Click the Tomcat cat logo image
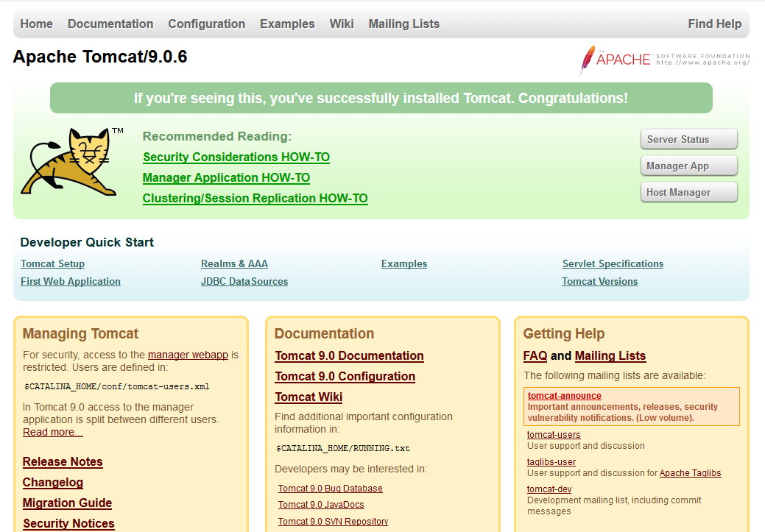This screenshot has width=765, height=532. [x=71, y=162]
